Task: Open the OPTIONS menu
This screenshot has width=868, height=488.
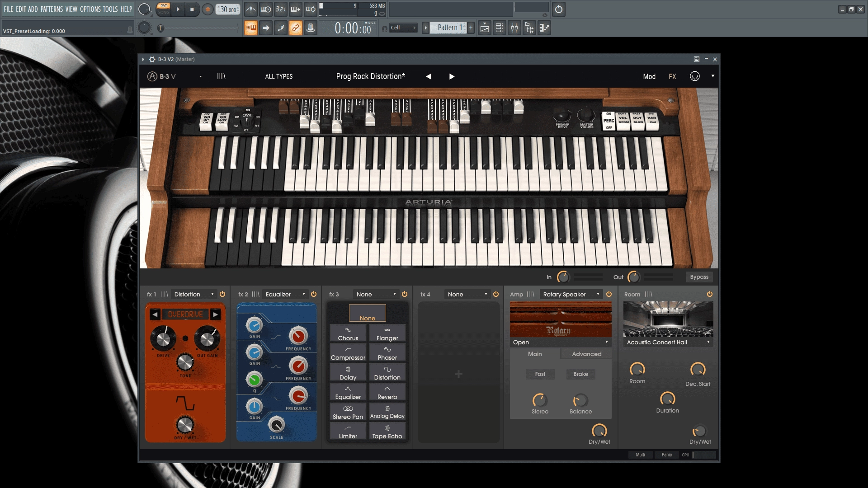Action: (90, 9)
